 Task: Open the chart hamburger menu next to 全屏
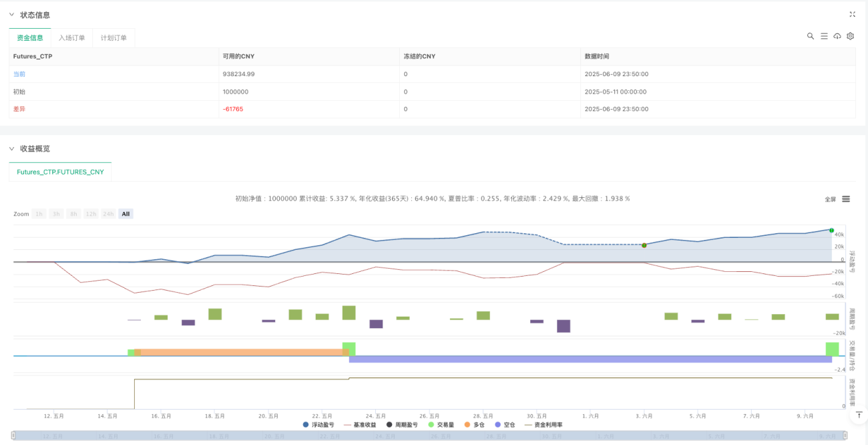[846, 199]
